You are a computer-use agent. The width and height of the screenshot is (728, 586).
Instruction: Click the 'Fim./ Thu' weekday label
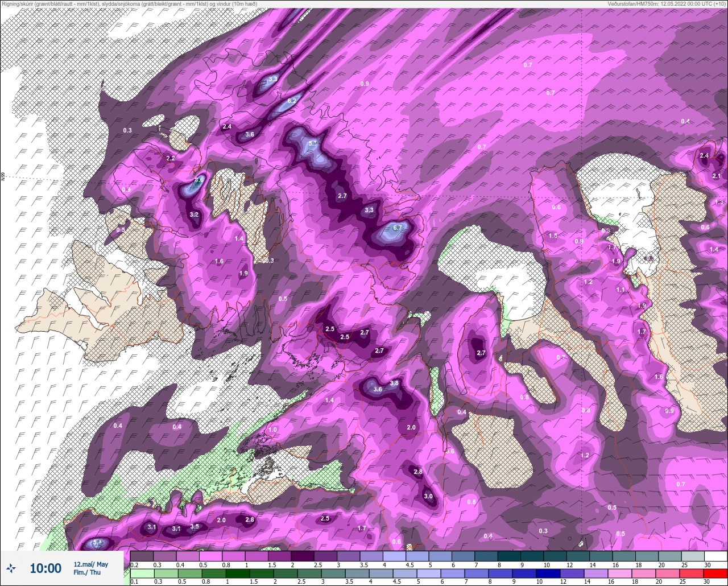click(x=87, y=572)
